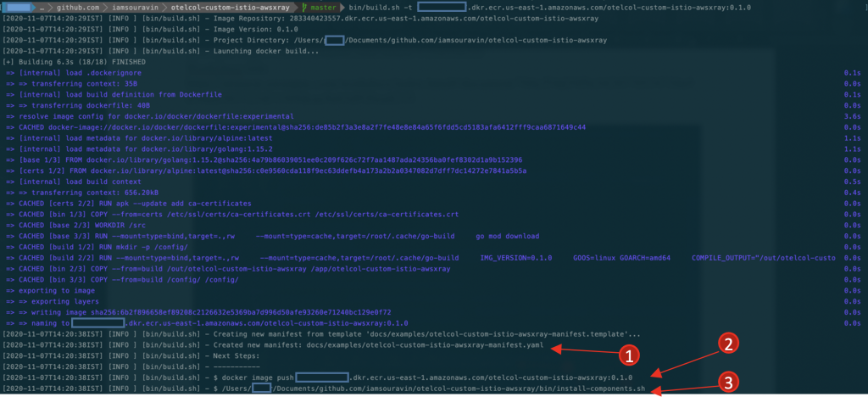The height and width of the screenshot is (397, 868).
Task: Click 'resolve image config for docker.io/docker/dockerfile:experimental' line
Action: tap(150, 116)
